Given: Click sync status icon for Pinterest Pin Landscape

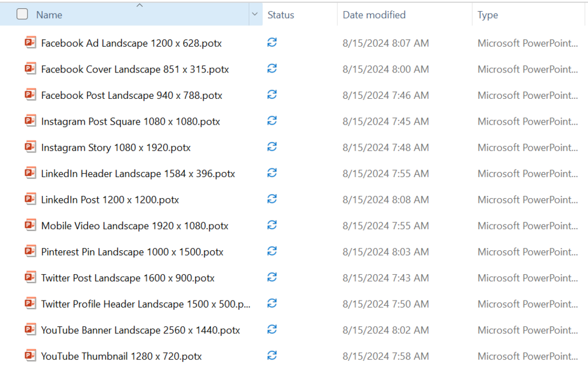Looking at the screenshot, I should (272, 251).
